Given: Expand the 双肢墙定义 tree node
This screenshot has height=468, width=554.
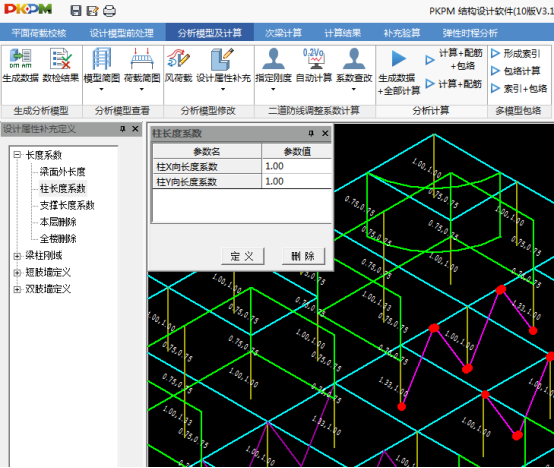Looking at the screenshot, I should 17,289.
